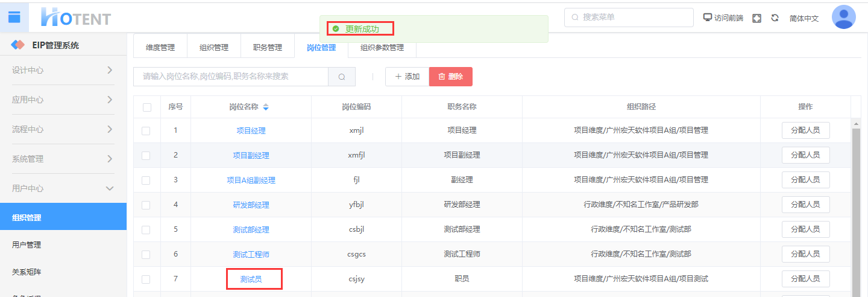This screenshot has width=868, height=297.
Task: Switch to 职务管理 tab
Action: click(x=268, y=47)
